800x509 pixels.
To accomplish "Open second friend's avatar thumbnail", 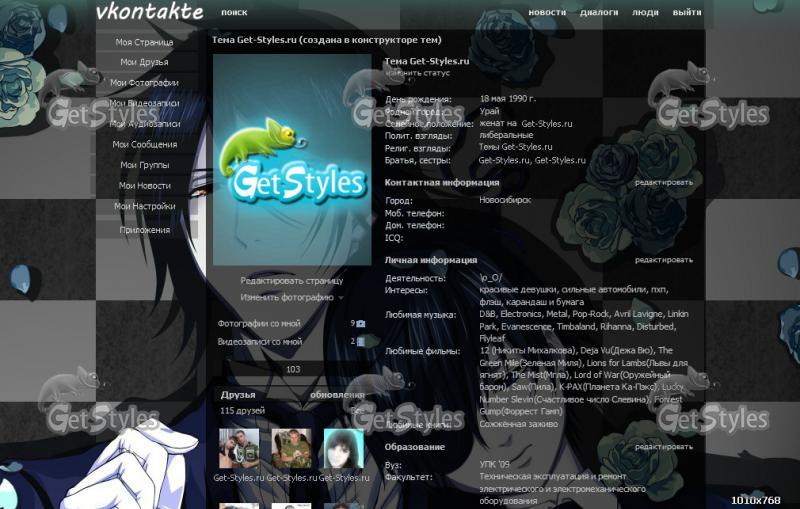I will tap(291, 449).
